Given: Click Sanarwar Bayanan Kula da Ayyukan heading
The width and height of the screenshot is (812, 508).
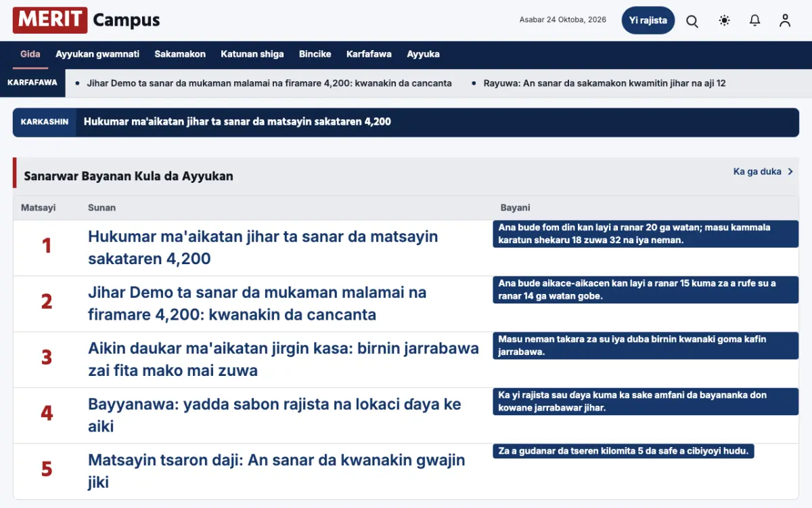Looking at the screenshot, I should [x=129, y=176].
